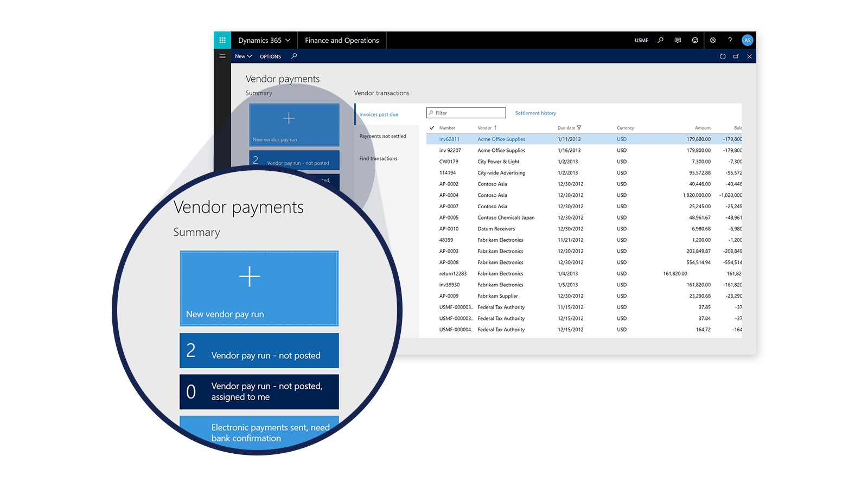Click the smiley feedback icon
This screenshot has height=488, width=868.
point(695,40)
